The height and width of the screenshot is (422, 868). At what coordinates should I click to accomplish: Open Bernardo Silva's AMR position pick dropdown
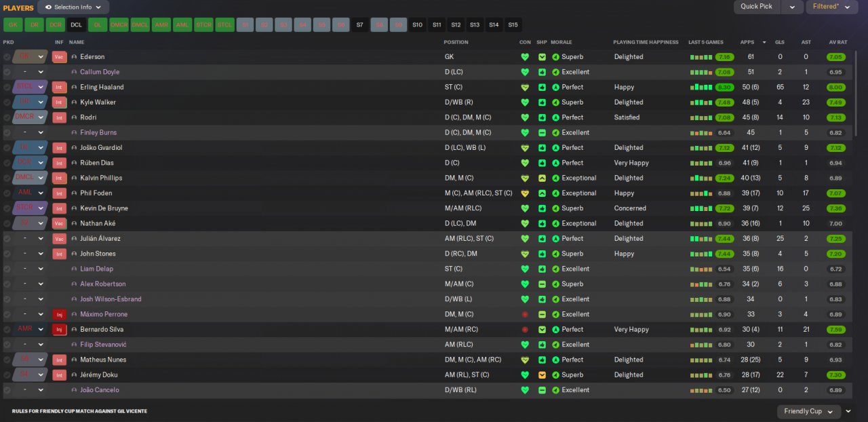[x=30, y=330]
